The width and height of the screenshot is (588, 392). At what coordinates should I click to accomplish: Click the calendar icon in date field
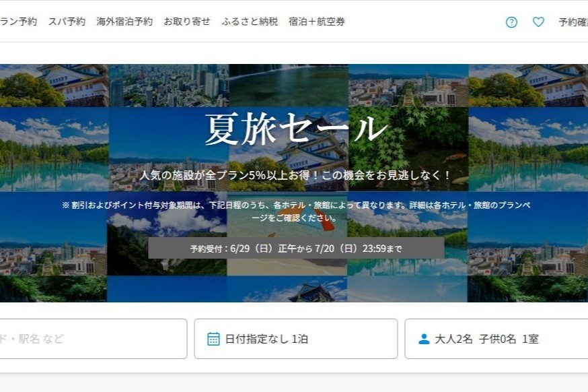click(x=213, y=339)
